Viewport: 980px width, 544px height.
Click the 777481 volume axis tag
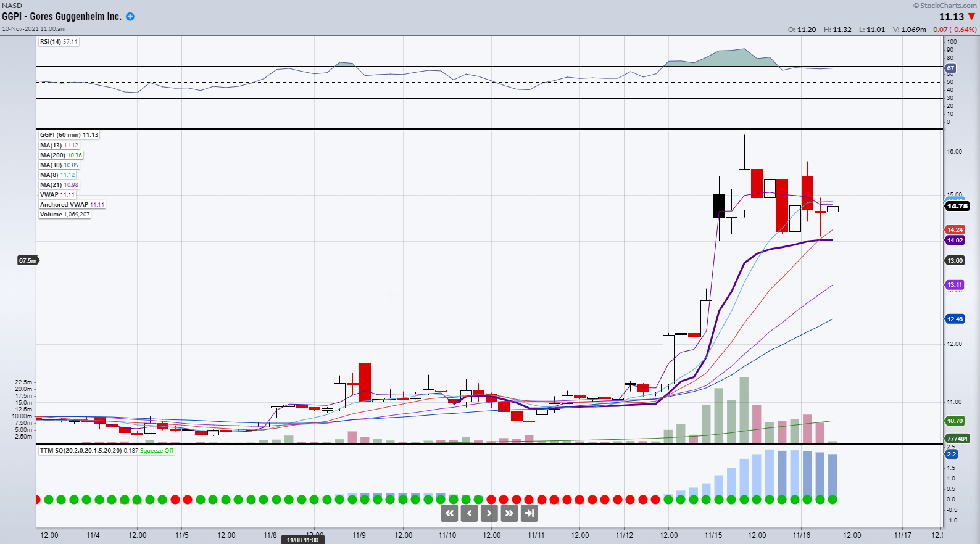click(957, 439)
